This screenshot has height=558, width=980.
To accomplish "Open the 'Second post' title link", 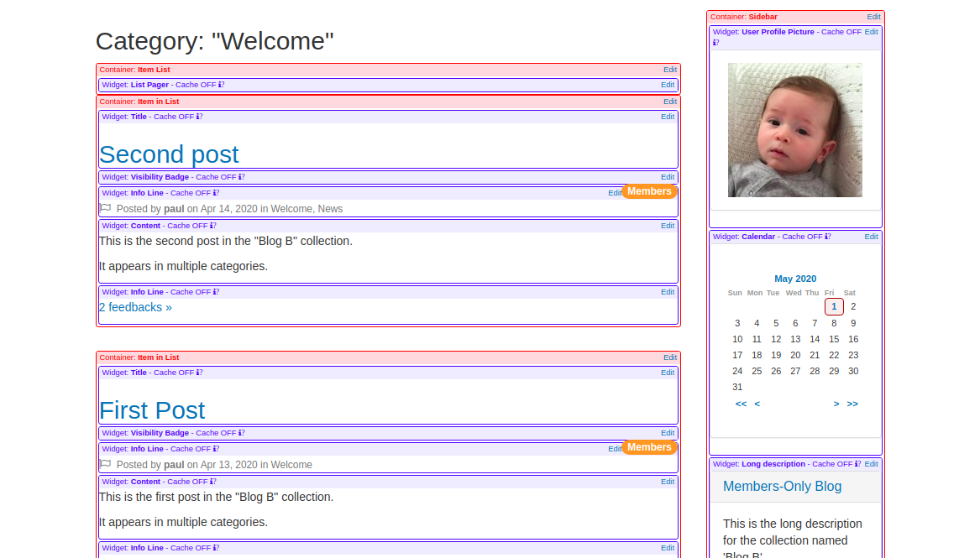I will tap(169, 154).
